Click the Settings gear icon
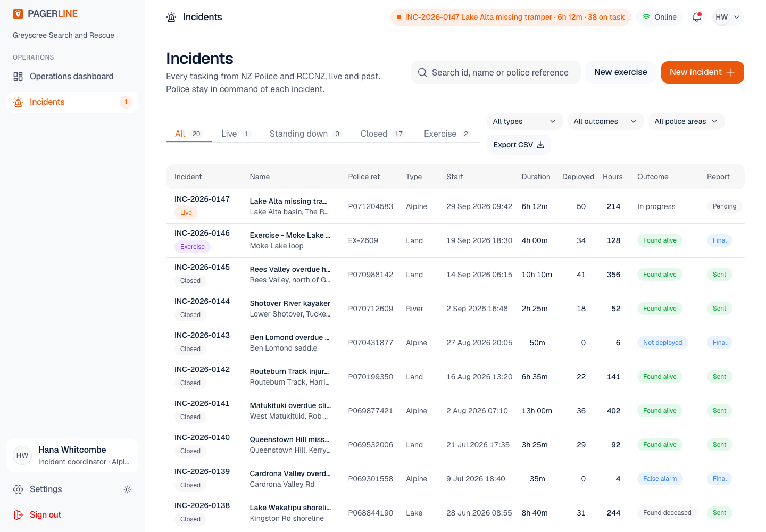The image size is (766, 532). tap(18, 489)
